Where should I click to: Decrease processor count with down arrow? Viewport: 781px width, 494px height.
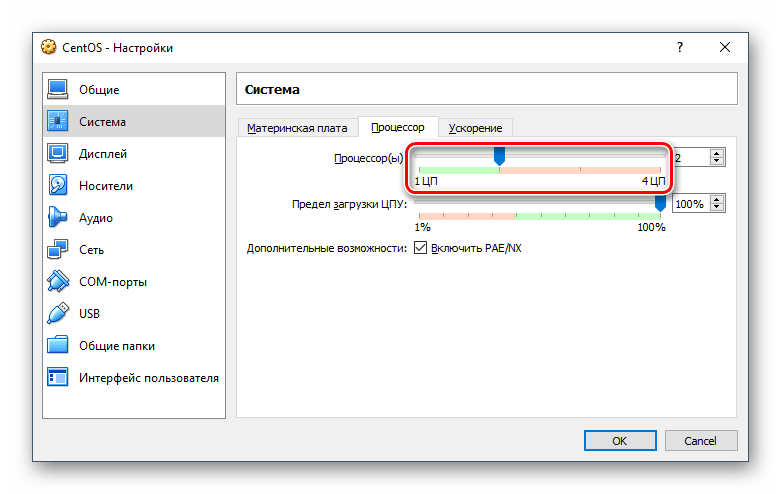click(x=717, y=161)
